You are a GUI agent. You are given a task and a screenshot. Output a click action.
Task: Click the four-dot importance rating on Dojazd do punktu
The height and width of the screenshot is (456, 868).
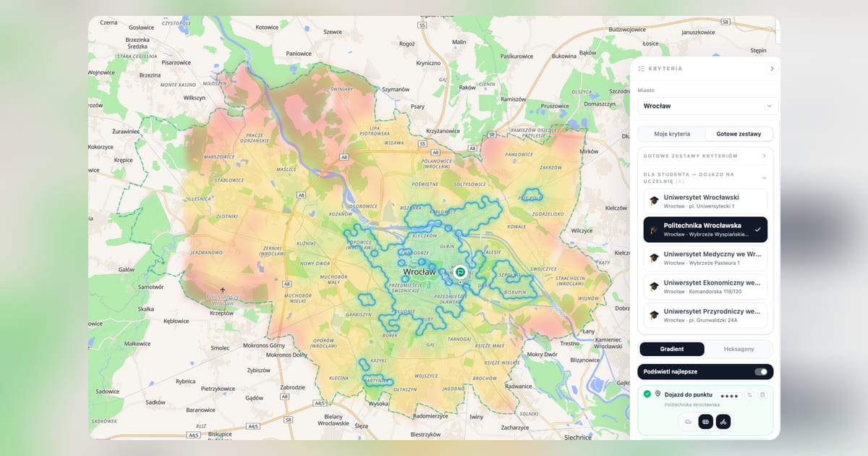tap(729, 396)
